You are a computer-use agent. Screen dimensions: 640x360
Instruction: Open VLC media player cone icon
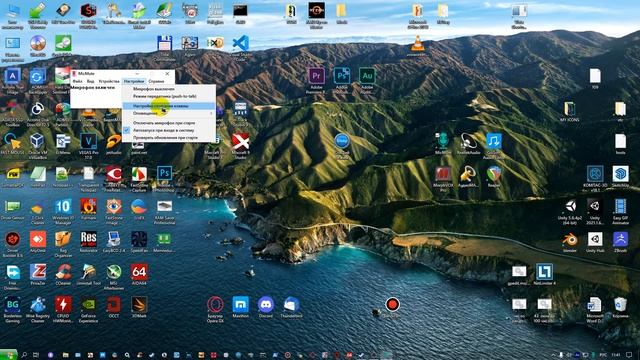[x=417, y=43]
